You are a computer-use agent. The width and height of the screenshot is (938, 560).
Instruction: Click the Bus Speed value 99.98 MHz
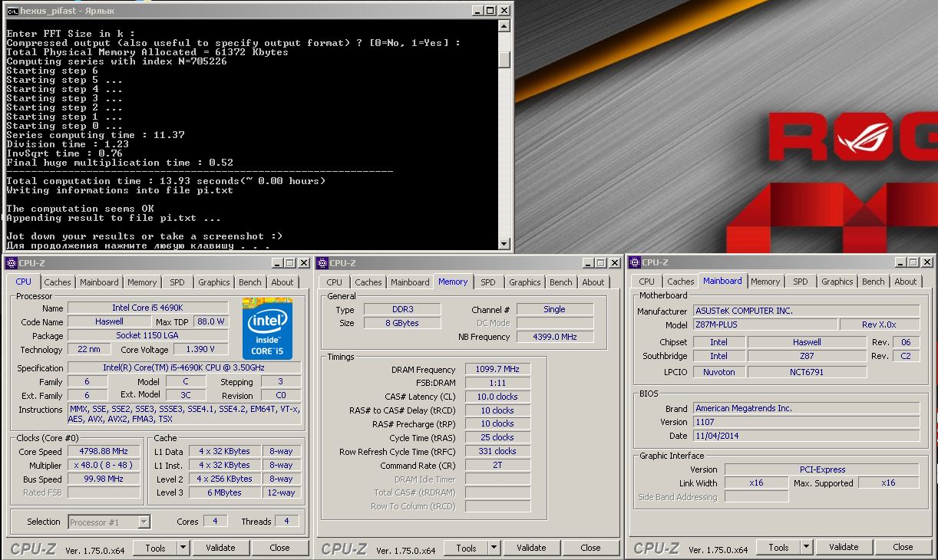pyautogui.click(x=104, y=479)
